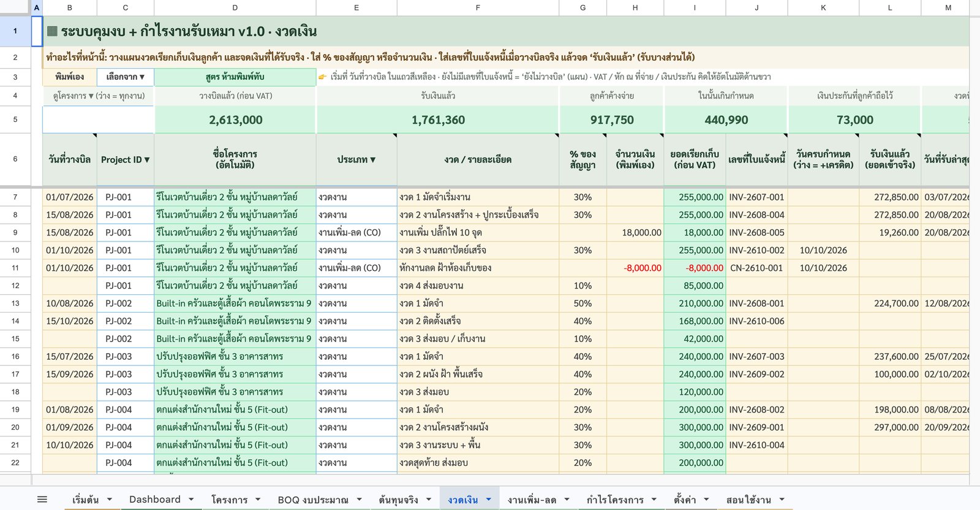Open the เลือกจาก dropdown legend cell
The image size is (980, 510).
click(125, 77)
